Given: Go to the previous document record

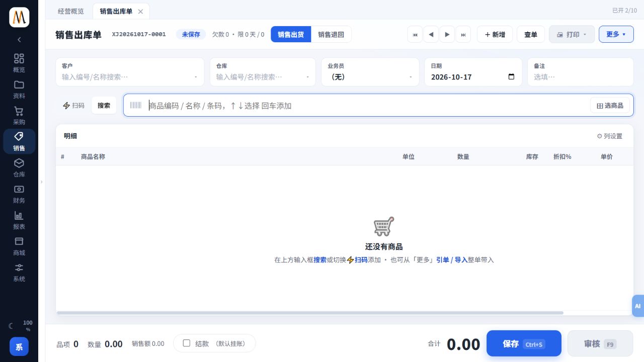Looking at the screenshot, I should coord(431,35).
